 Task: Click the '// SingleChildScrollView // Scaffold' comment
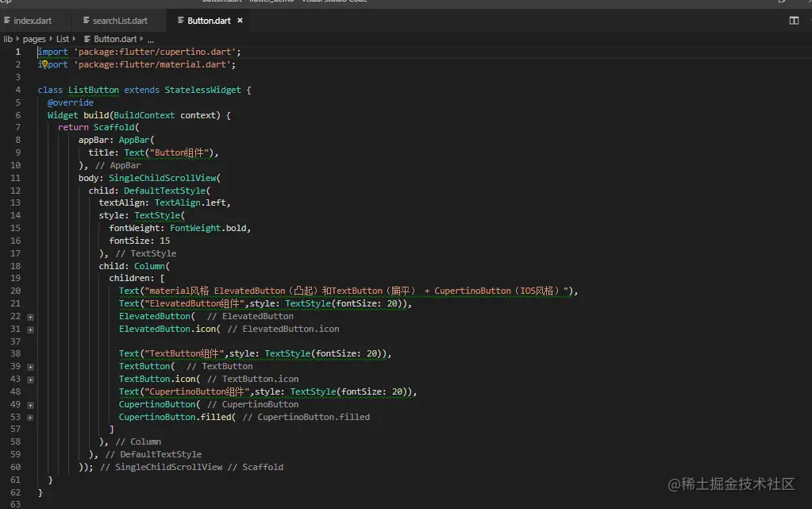pos(191,467)
